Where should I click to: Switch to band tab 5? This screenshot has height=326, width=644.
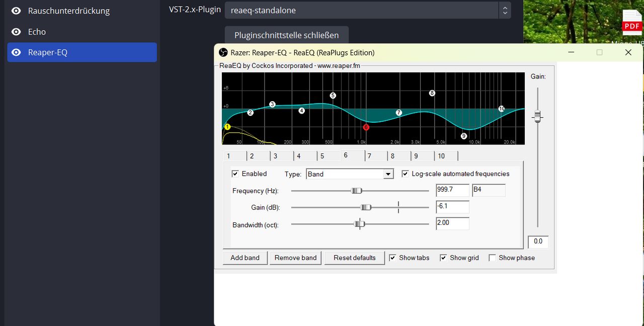(328, 156)
